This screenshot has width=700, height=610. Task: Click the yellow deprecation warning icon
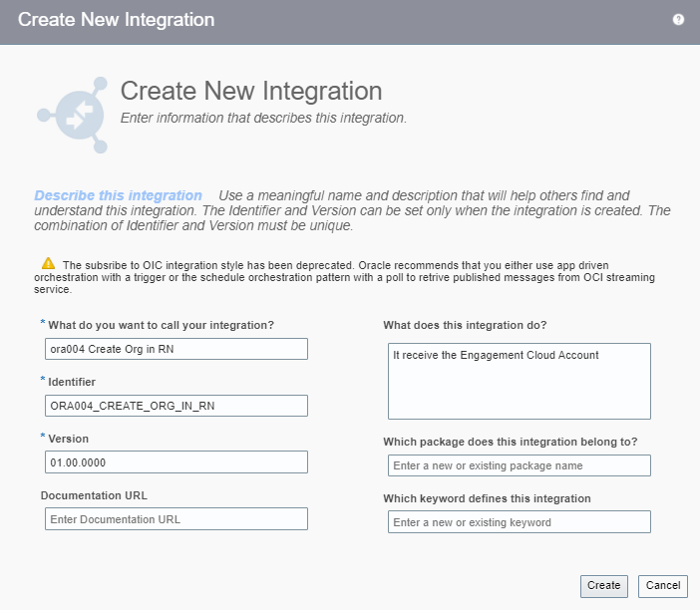48,263
